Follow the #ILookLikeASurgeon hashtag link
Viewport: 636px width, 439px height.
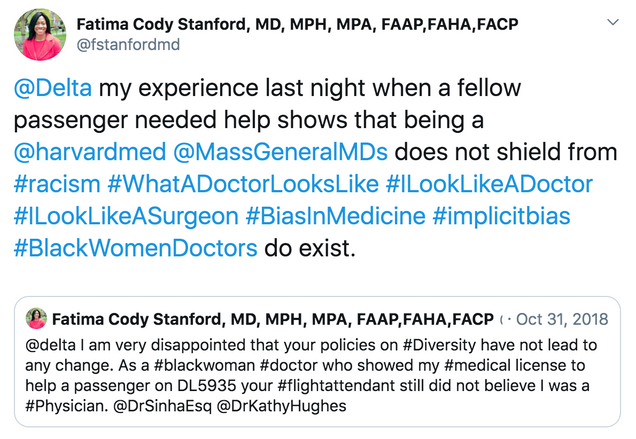(126, 215)
